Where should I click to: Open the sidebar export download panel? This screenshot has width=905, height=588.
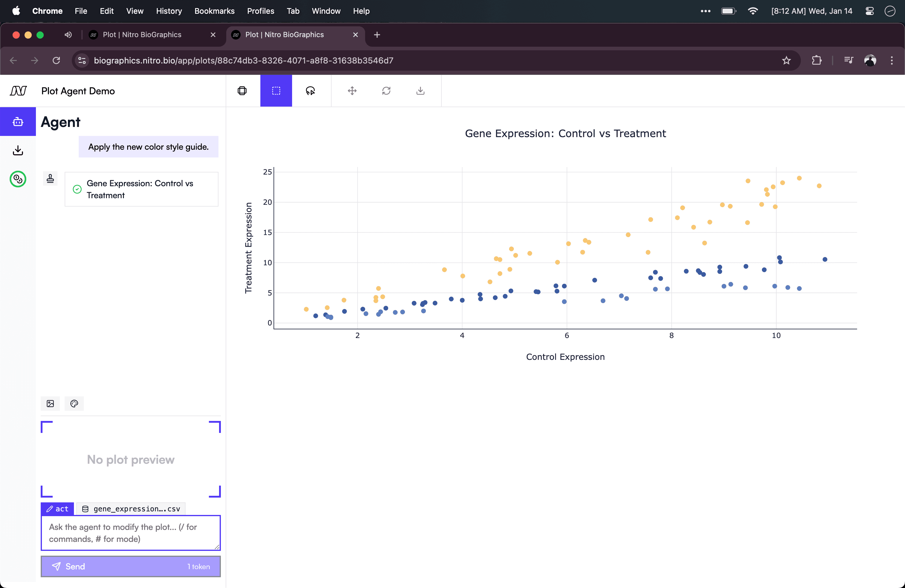18,151
